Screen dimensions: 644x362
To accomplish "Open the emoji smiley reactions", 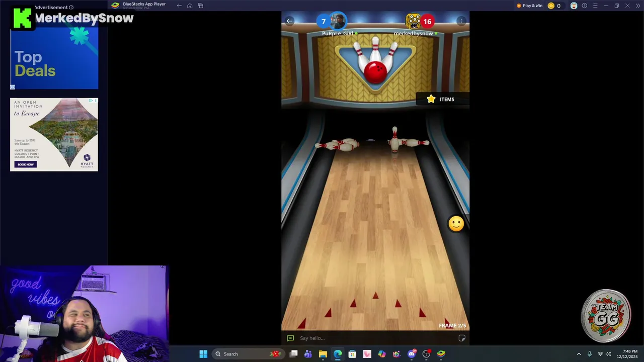I will pyautogui.click(x=456, y=224).
